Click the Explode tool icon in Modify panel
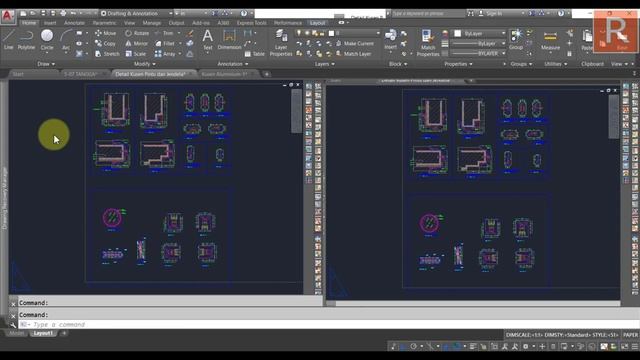The image size is (640, 360). (x=190, y=43)
